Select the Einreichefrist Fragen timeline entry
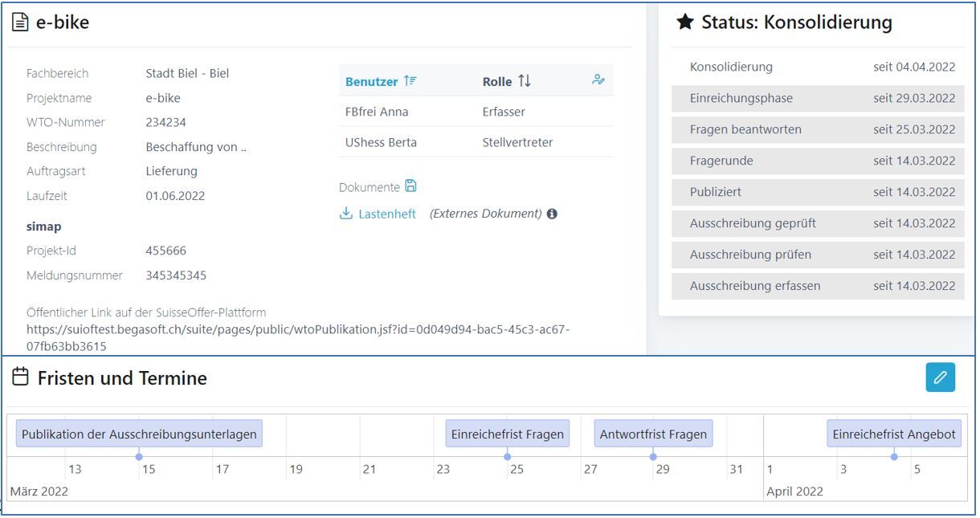This screenshot has height=518, width=980. pyautogui.click(x=508, y=434)
